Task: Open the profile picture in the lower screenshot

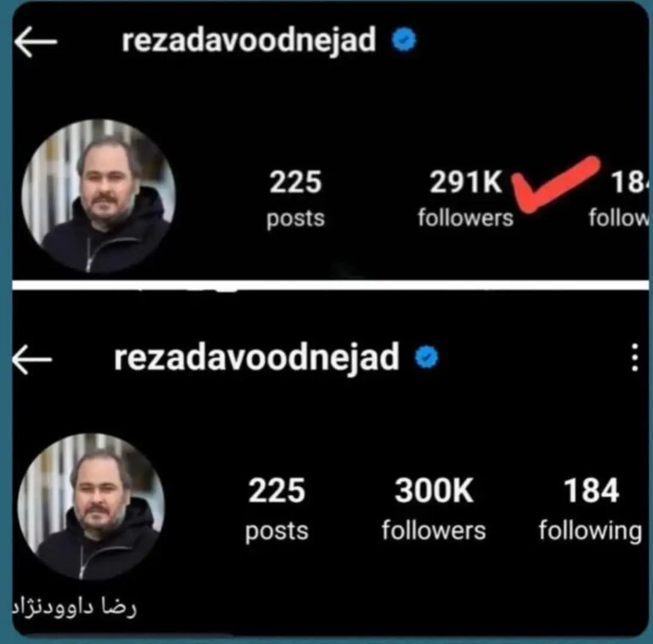Action: 91,506
